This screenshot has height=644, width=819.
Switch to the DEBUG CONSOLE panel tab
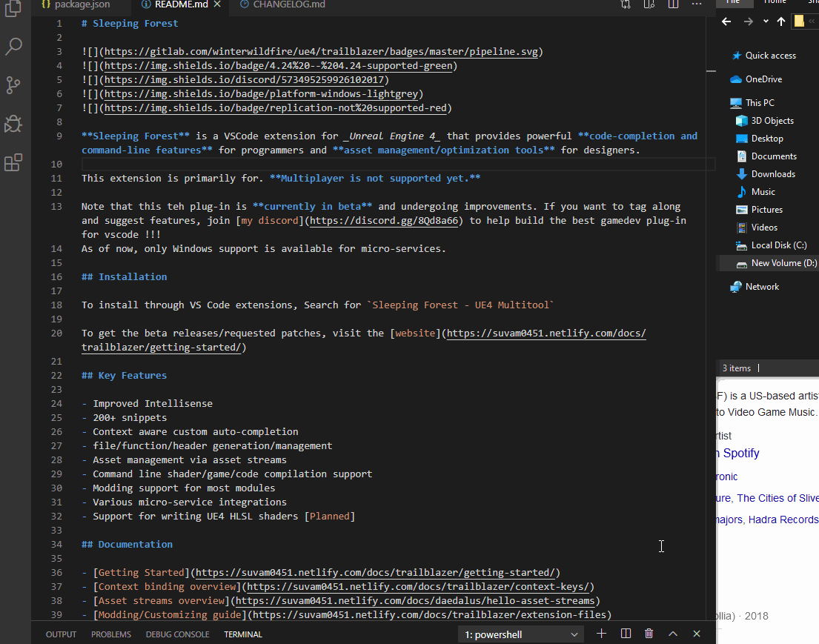point(178,634)
